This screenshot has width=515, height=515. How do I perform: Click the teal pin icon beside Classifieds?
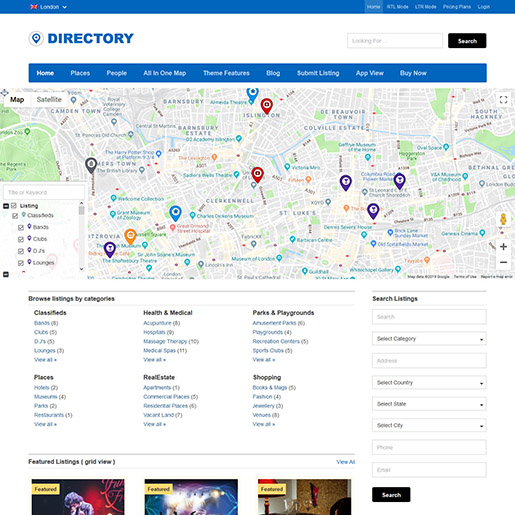(x=24, y=215)
